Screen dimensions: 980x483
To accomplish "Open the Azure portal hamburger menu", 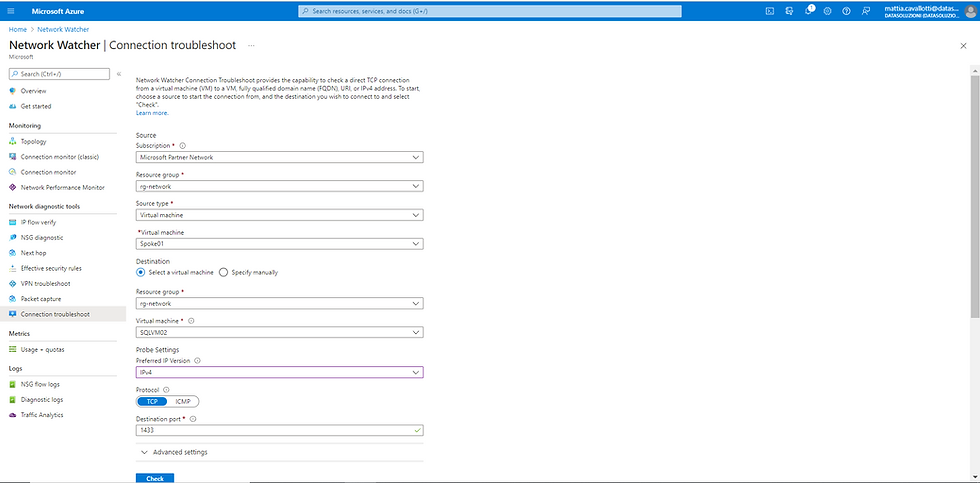I will click(x=11, y=11).
